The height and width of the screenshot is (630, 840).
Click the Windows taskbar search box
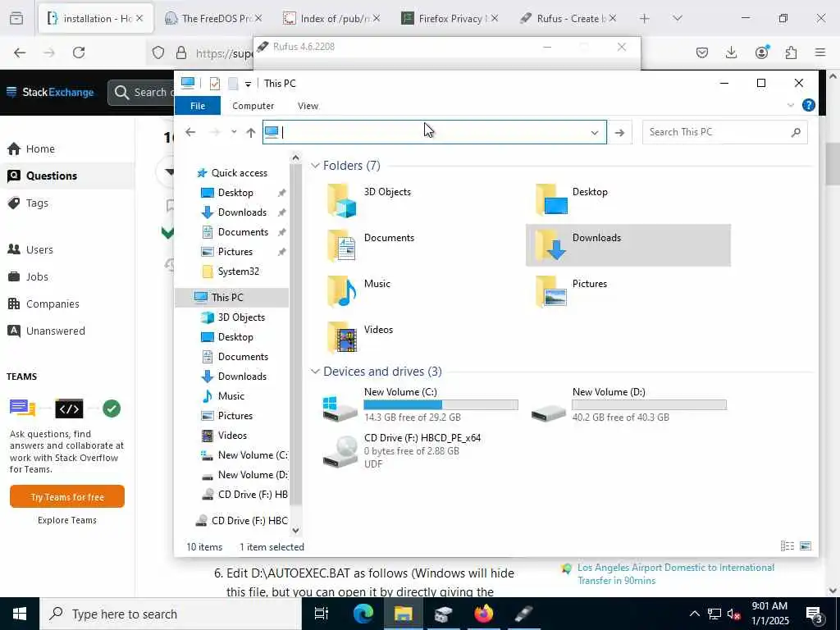pyautogui.click(x=171, y=614)
